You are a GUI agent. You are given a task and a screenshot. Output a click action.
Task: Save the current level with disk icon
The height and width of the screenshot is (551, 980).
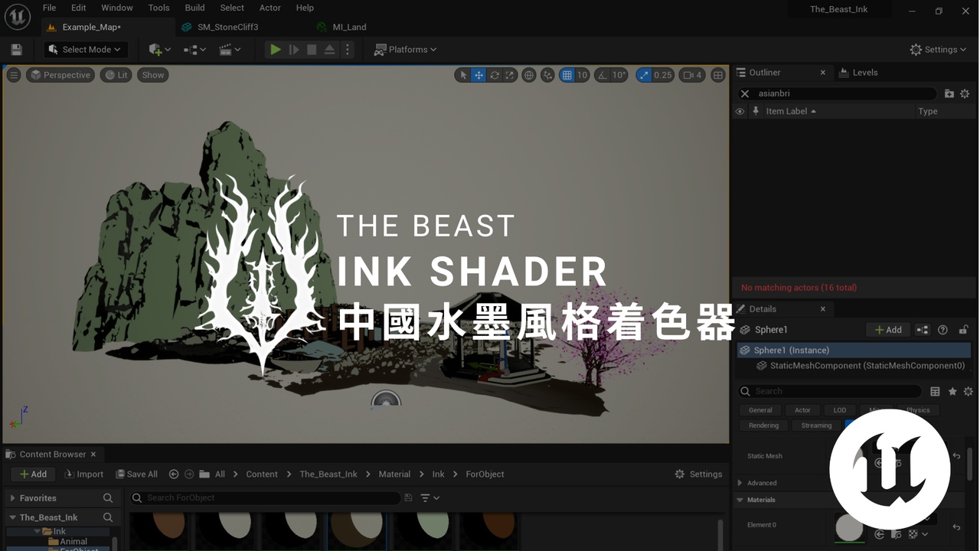point(16,50)
